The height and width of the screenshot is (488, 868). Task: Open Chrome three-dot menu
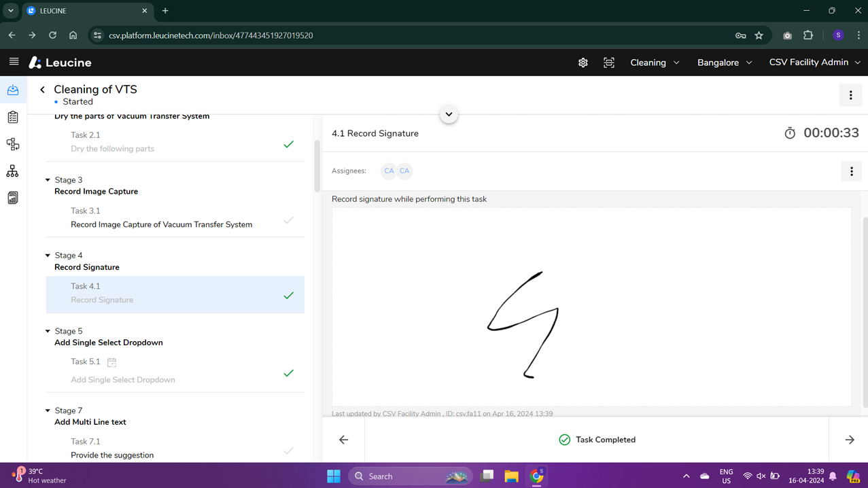pos(858,35)
